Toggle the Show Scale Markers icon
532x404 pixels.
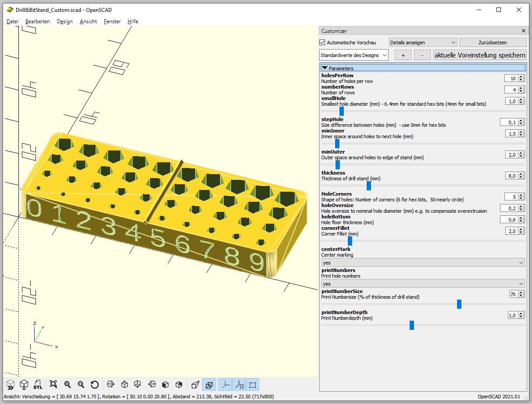pos(239,385)
